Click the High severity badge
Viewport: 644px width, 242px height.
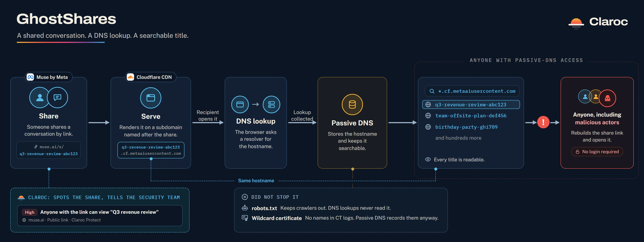point(29,212)
